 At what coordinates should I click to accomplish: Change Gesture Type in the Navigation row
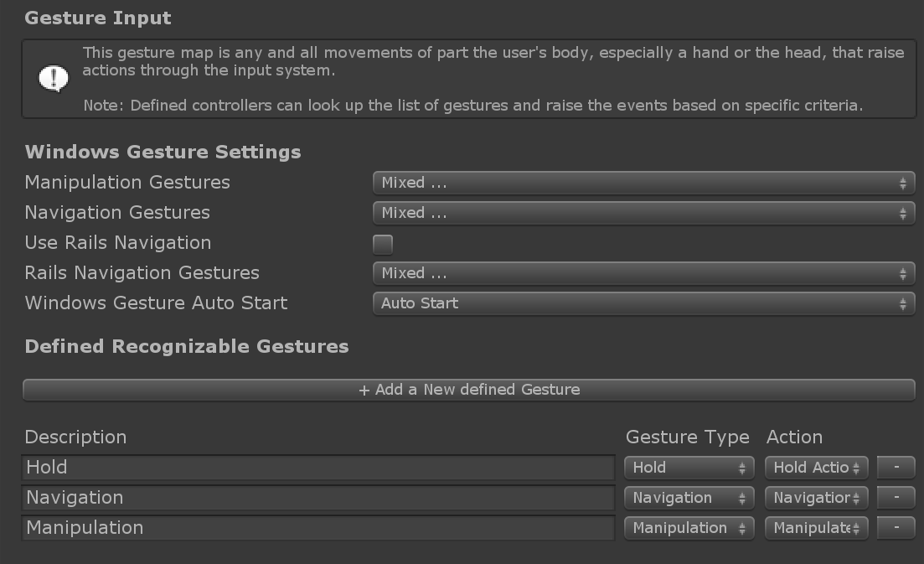click(x=689, y=498)
